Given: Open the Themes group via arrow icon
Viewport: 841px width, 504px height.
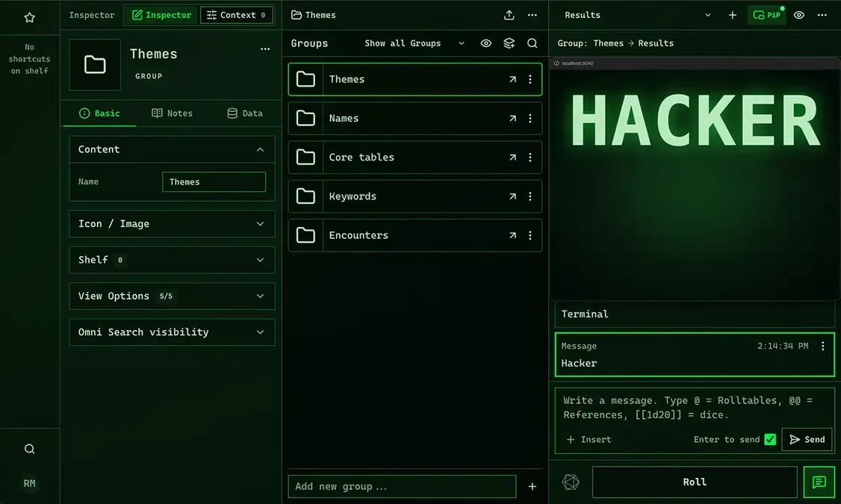Looking at the screenshot, I should click(513, 79).
